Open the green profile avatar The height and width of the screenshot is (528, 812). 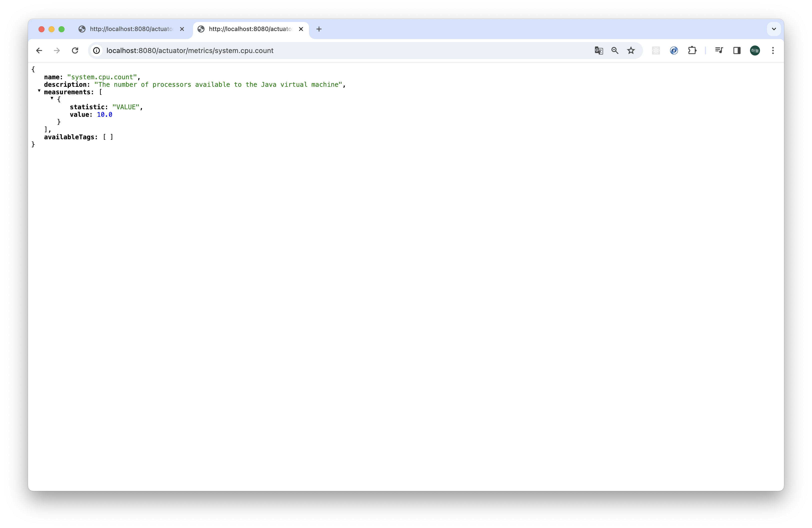[755, 50]
